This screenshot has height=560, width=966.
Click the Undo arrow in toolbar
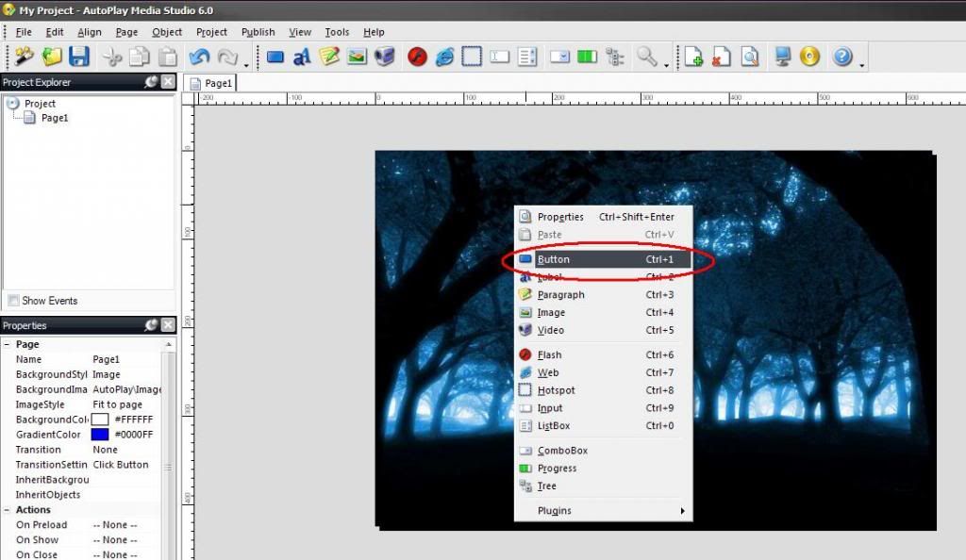[199, 58]
